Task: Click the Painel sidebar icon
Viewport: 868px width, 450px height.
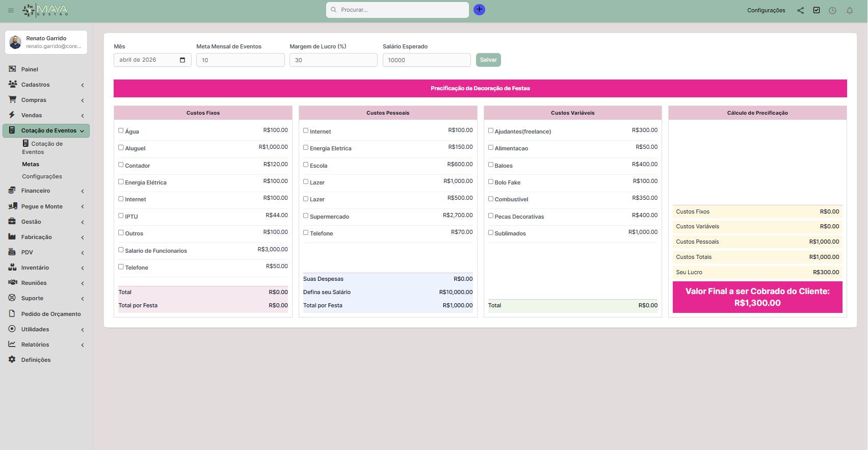Action: tap(12, 69)
